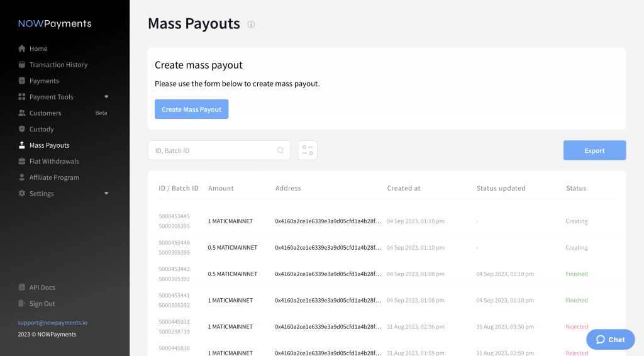Open the filter options icon button
The image size is (644, 356).
click(x=308, y=150)
